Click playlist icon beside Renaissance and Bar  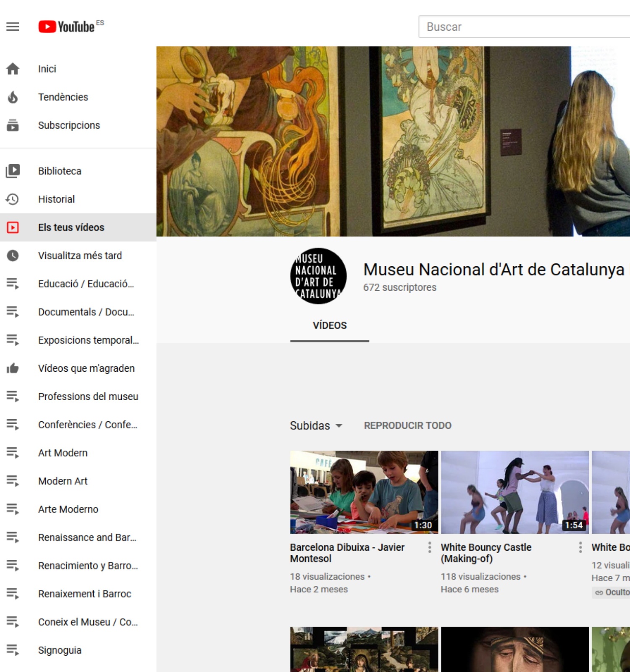[x=13, y=537]
